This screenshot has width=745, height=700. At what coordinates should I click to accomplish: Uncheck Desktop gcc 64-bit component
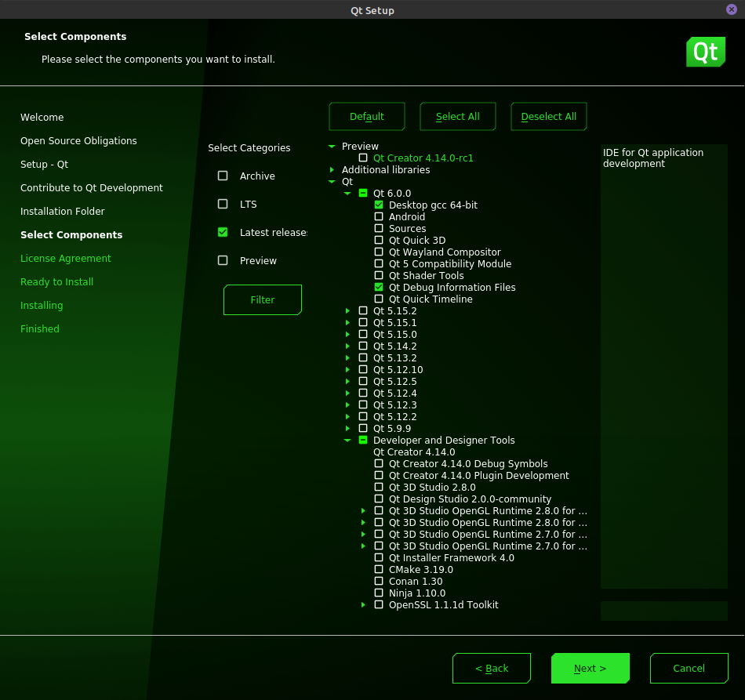click(379, 205)
